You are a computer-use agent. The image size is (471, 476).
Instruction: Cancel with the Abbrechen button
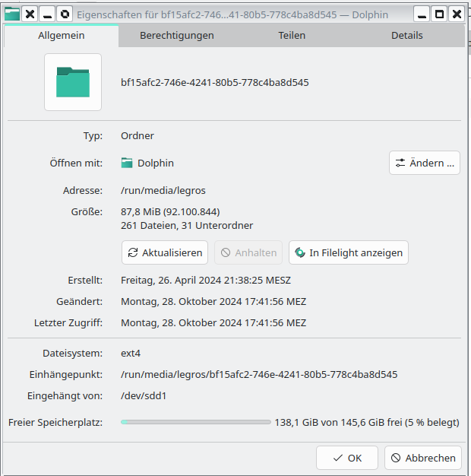coord(423,458)
